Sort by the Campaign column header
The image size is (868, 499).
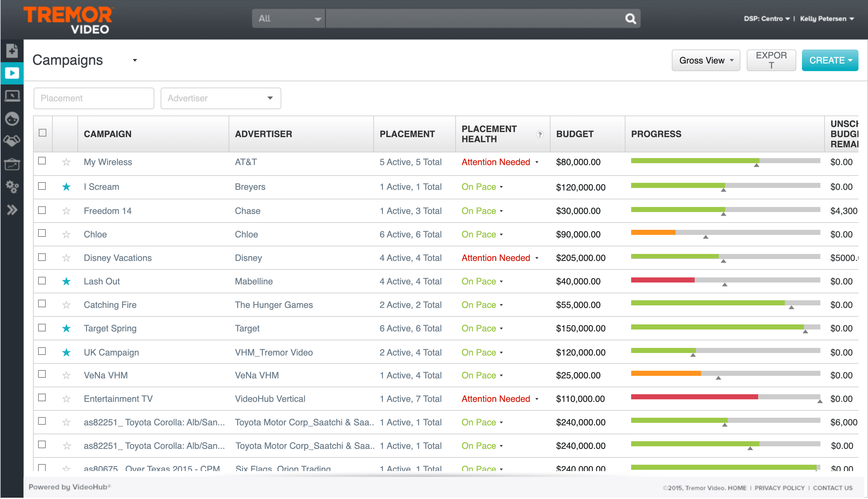point(108,134)
